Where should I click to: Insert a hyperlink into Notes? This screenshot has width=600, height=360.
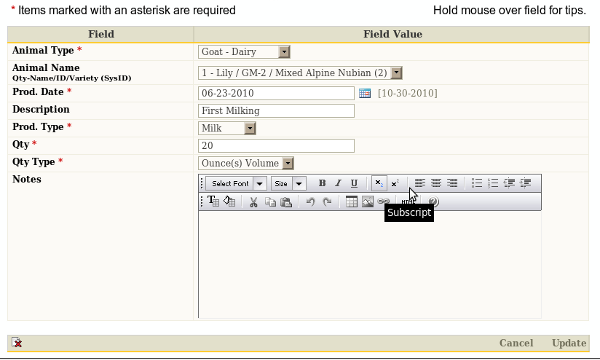click(x=383, y=202)
